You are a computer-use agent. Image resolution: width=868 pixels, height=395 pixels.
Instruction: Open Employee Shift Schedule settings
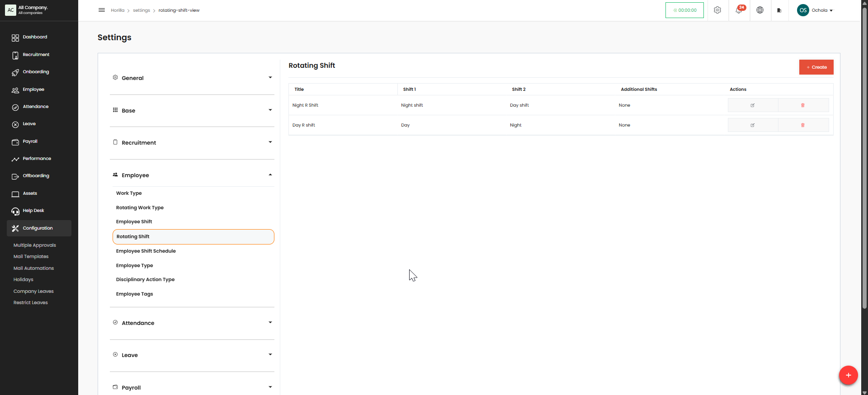[146, 251]
